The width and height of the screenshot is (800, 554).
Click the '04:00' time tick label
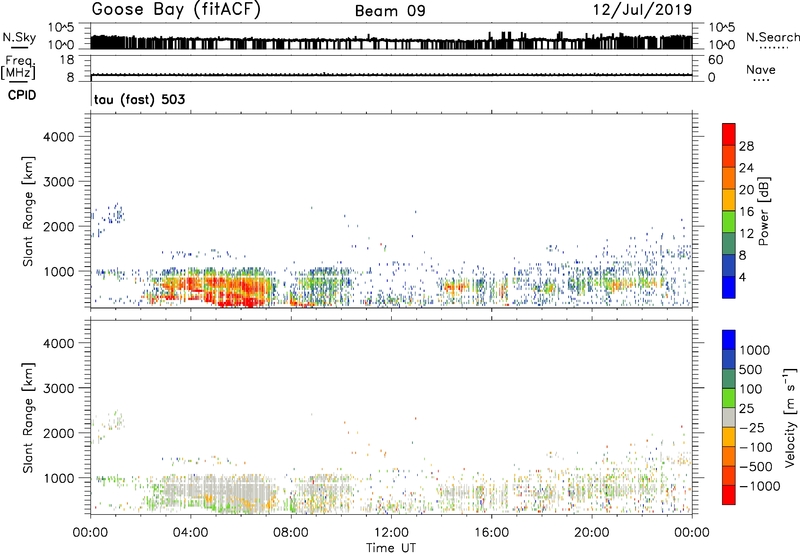pyautogui.click(x=190, y=533)
